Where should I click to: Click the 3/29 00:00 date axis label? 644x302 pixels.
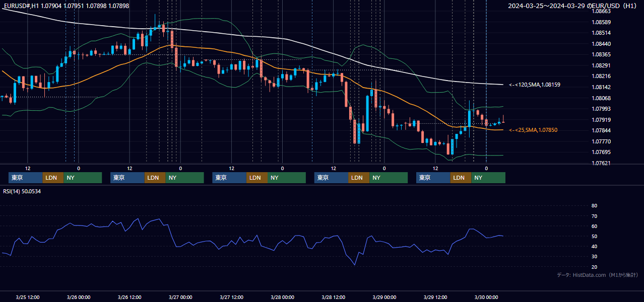[x=384, y=297]
